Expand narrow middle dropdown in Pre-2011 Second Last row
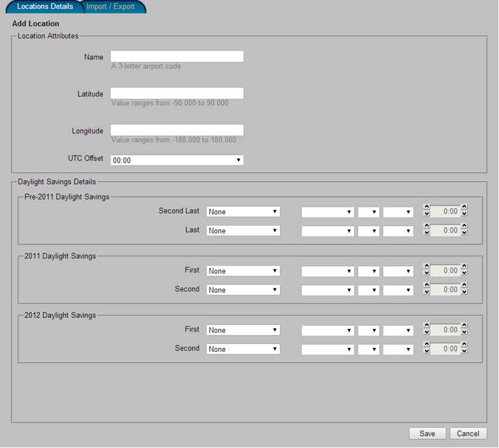This screenshot has height=448, width=499. [x=368, y=212]
